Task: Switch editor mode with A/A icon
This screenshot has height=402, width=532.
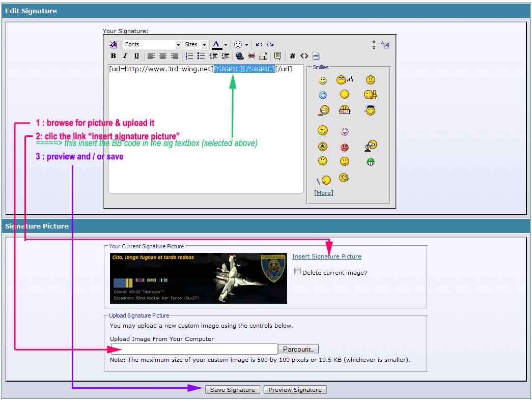Action: (385, 44)
